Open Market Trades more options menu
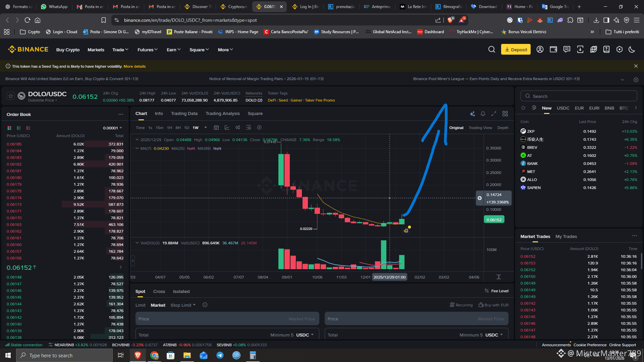Screen dimensions: 644x362 pos(635,236)
